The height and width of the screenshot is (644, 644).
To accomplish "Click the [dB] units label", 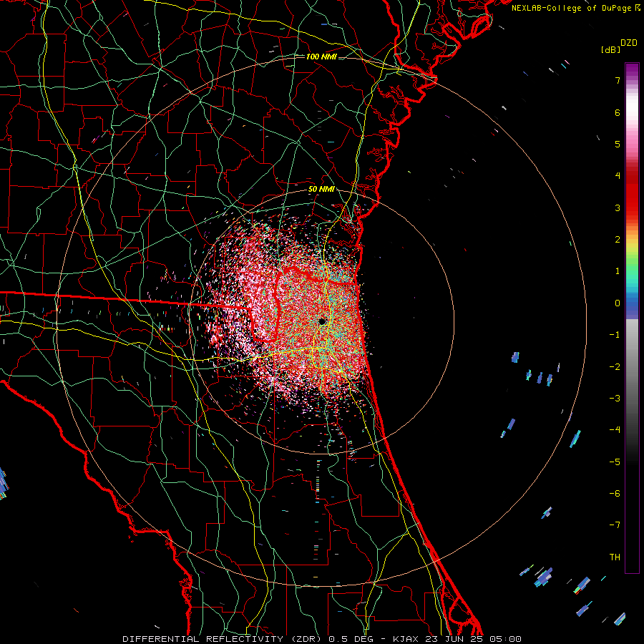I will pos(611,49).
